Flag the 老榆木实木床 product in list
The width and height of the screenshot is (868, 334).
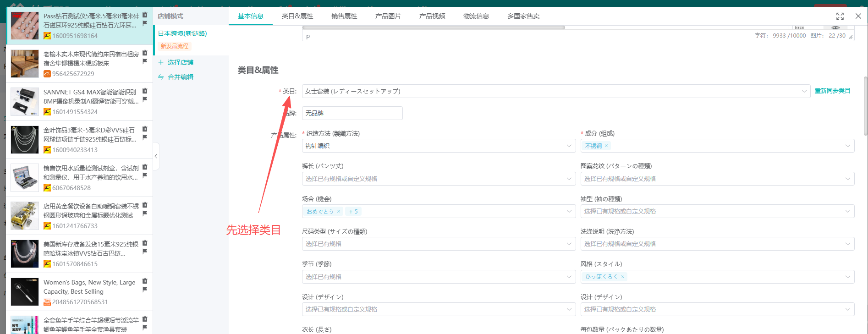click(x=145, y=61)
